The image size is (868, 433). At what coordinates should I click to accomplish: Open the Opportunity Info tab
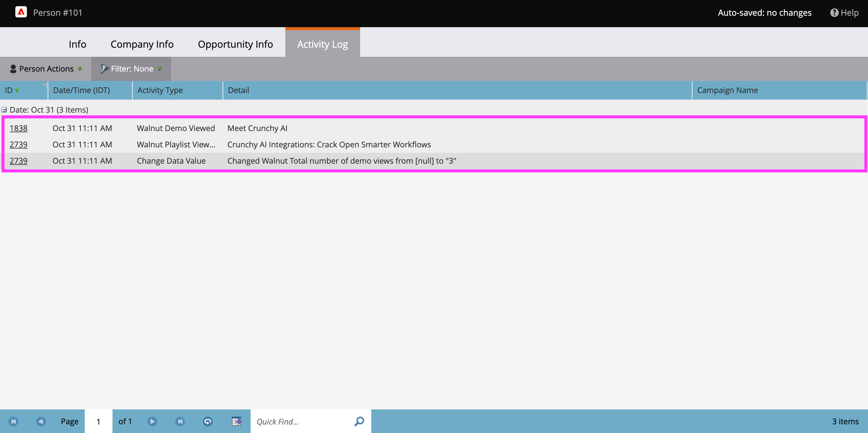click(x=235, y=44)
